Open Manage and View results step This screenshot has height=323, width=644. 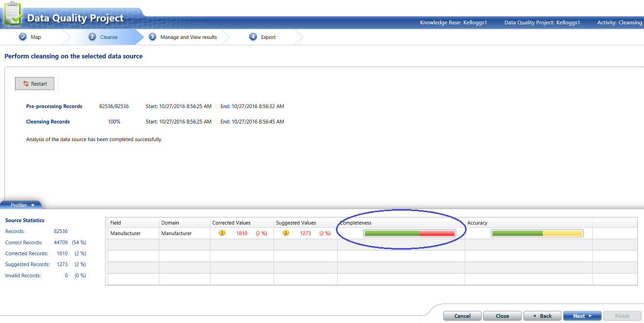[189, 37]
